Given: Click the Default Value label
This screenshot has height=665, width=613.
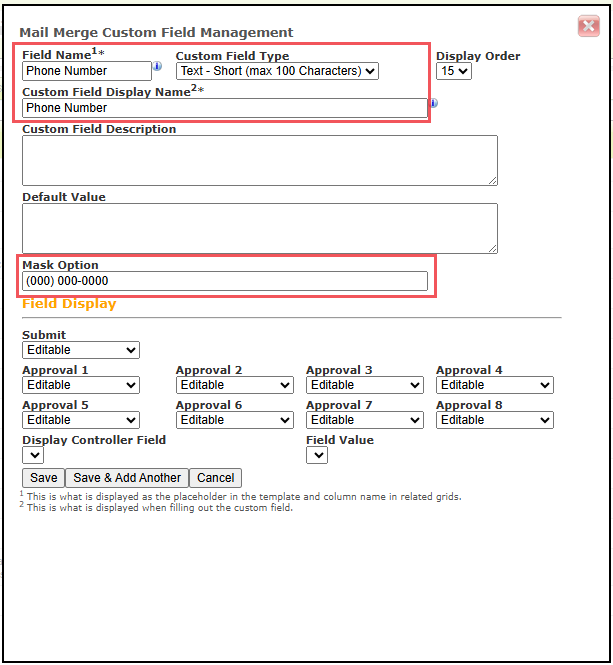Looking at the screenshot, I should 64,197.
